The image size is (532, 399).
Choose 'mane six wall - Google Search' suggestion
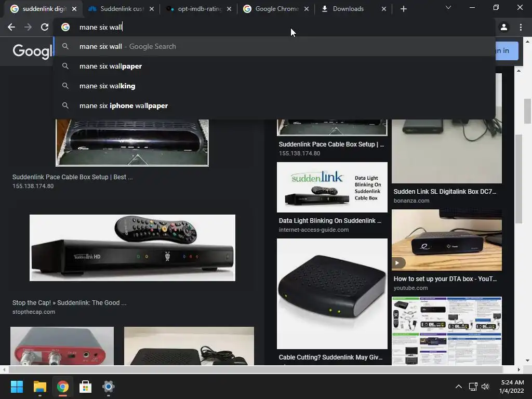coord(274,46)
